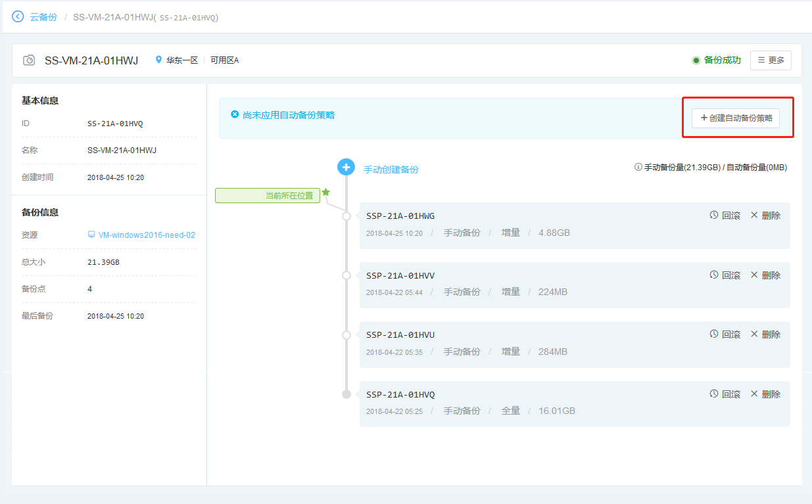The height and width of the screenshot is (504, 812).
Task: Click the back arrow icon beside 云备份
Action: point(18,16)
